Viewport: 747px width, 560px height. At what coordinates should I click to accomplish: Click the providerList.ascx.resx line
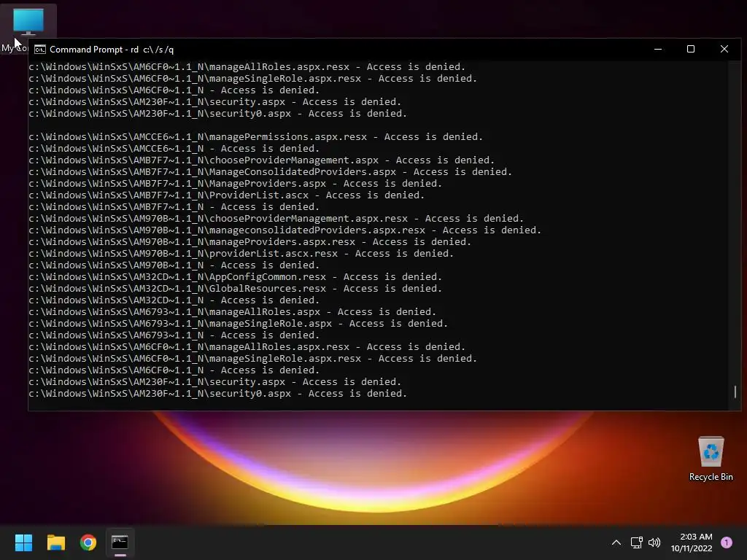(241, 253)
